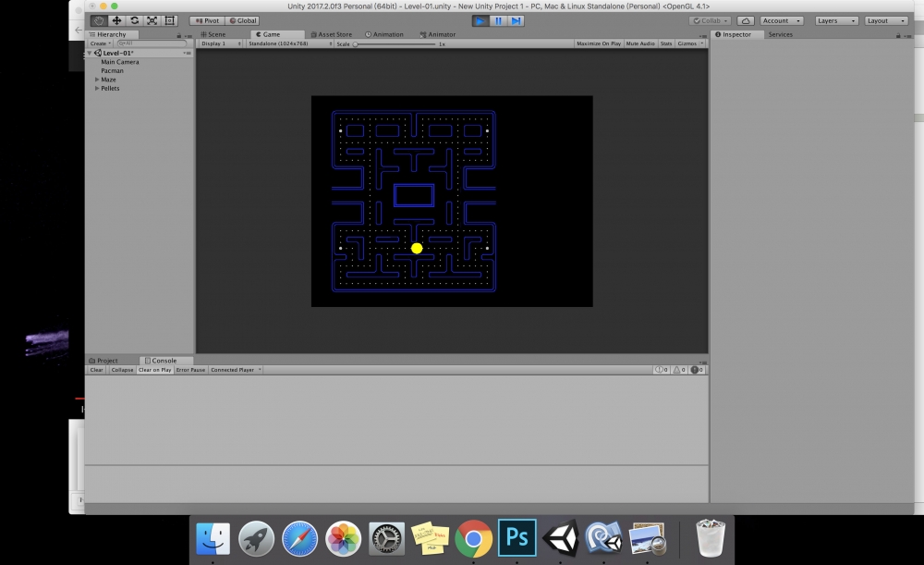
Task: Toggle warning messages filter in Console
Action: click(679, 370)
